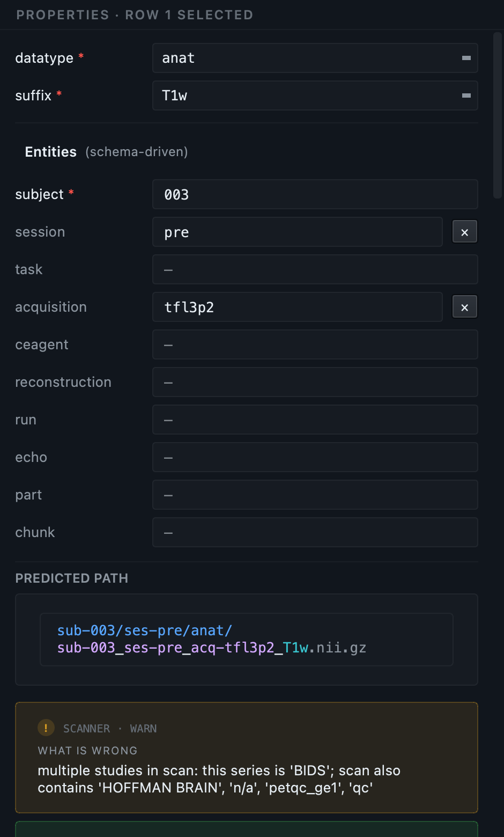Click the PREDICTED PATH heading
This screenshot has width=504, height=837.
click(72, 578)
